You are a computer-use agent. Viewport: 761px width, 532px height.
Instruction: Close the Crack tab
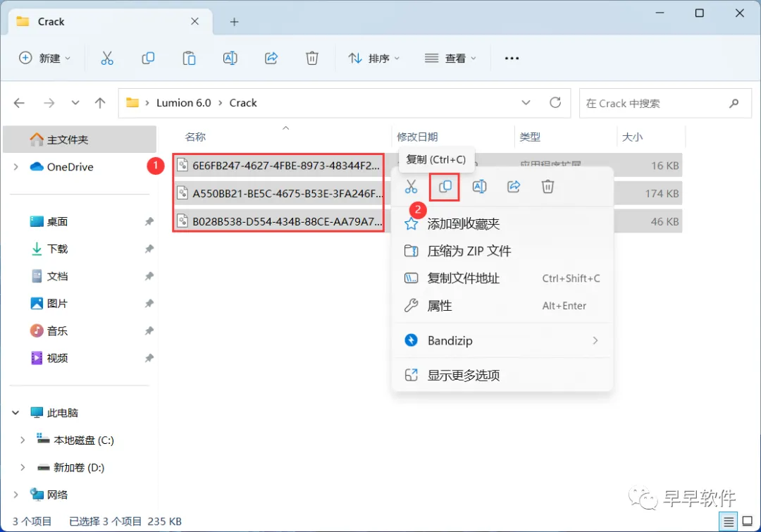click(194, 21)
